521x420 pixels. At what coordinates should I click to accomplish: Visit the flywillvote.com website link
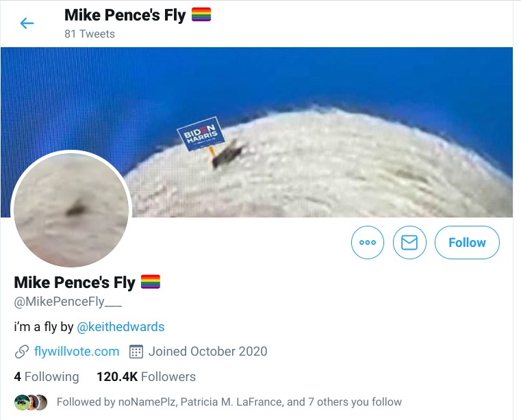(77, 352)
